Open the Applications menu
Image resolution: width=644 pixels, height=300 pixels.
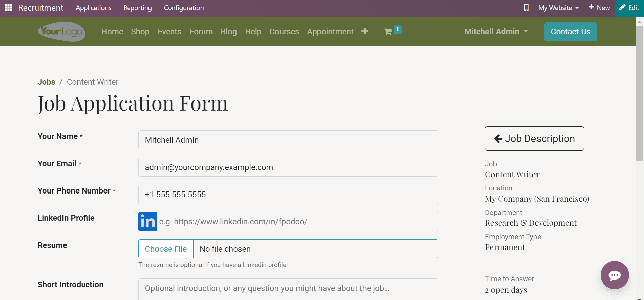[93, 8]
